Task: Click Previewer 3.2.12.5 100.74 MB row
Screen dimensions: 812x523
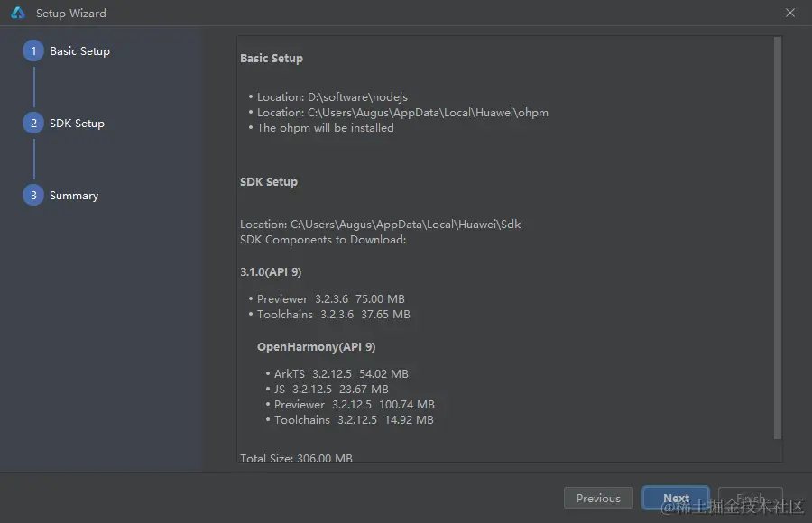Action: pyautogui.click(x=355, y=405)
